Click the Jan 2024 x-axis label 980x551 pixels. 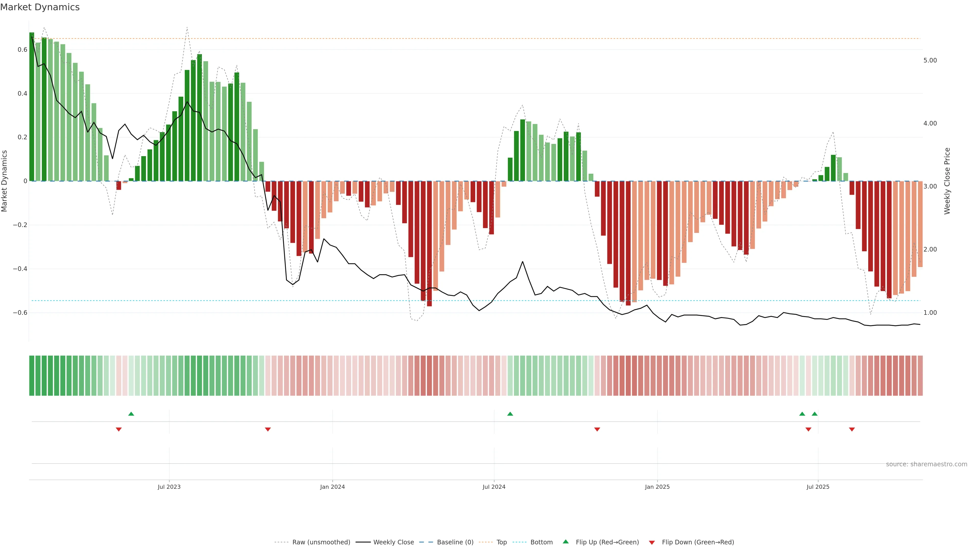[x=332, y=487]
